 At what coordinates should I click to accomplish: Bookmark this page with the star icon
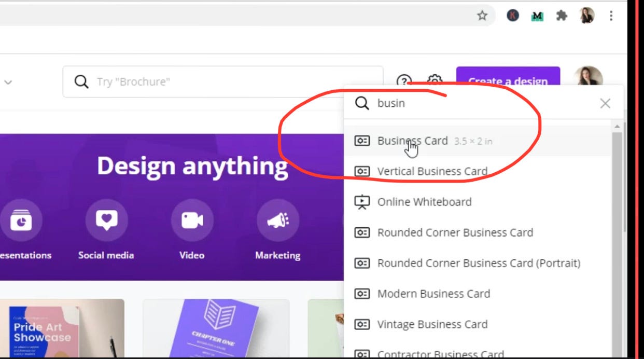482,16
